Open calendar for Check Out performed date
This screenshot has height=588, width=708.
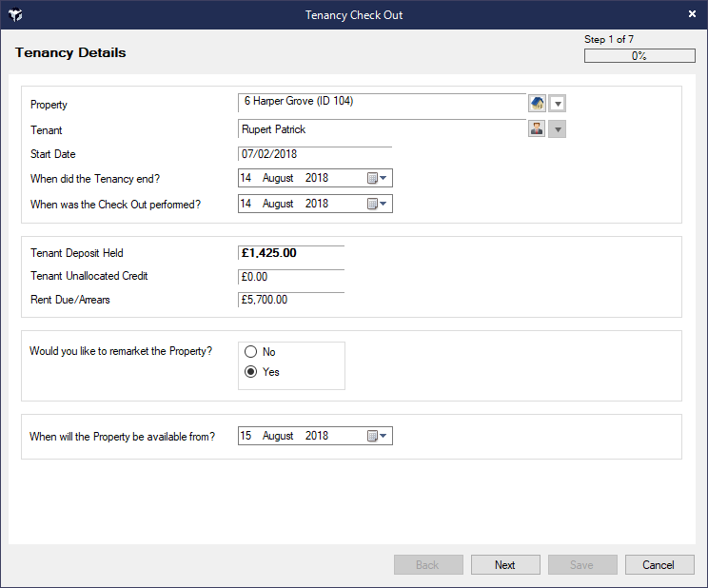(x=377, y=204)
